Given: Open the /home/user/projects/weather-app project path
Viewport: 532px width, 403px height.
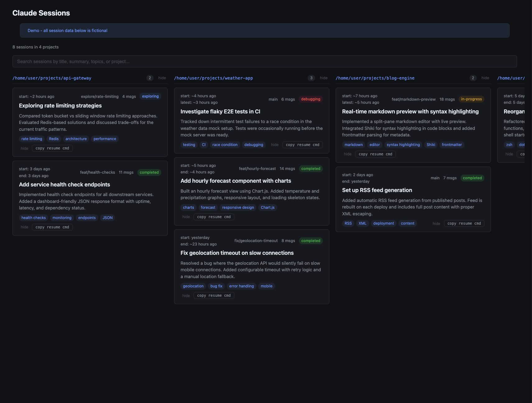Looking at the screenshot, I should (213, 78).
